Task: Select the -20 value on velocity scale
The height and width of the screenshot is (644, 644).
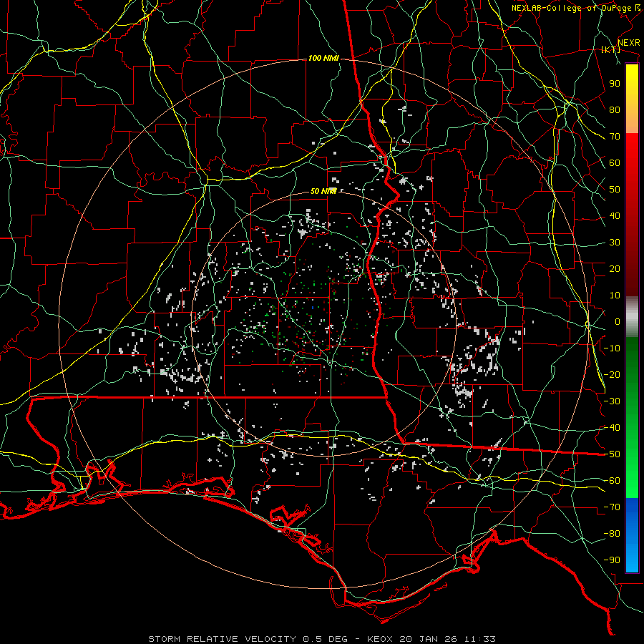Action: [612, 374]
